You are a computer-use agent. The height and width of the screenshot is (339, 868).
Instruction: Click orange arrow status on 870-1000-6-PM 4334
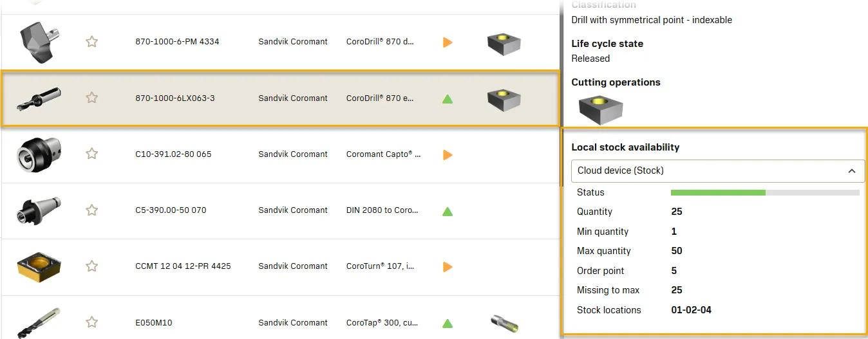coord(448,42)
